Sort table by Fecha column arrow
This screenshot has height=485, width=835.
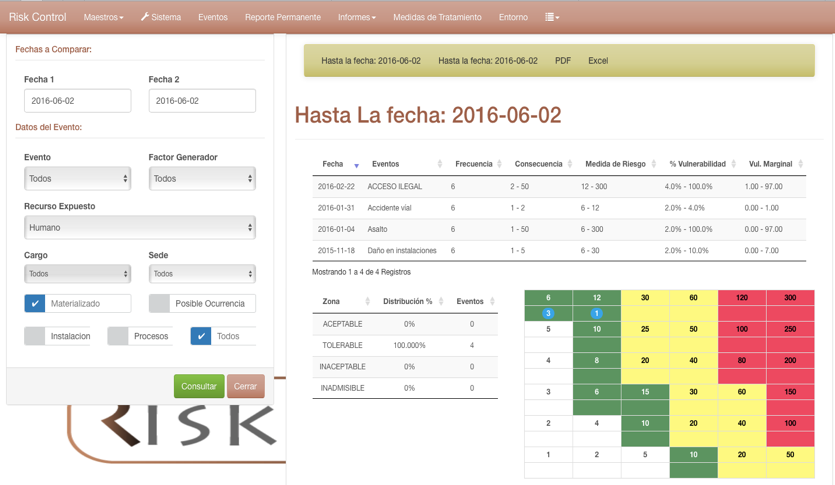(x=356, y=165)
